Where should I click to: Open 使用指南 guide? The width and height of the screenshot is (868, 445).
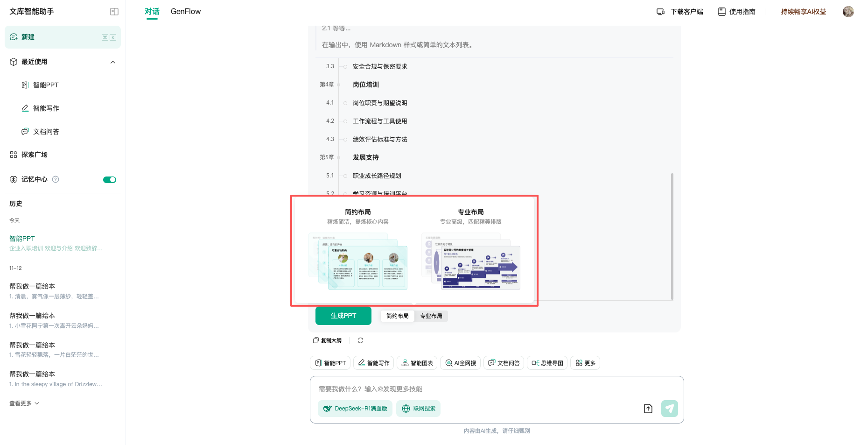pos(737,12)
